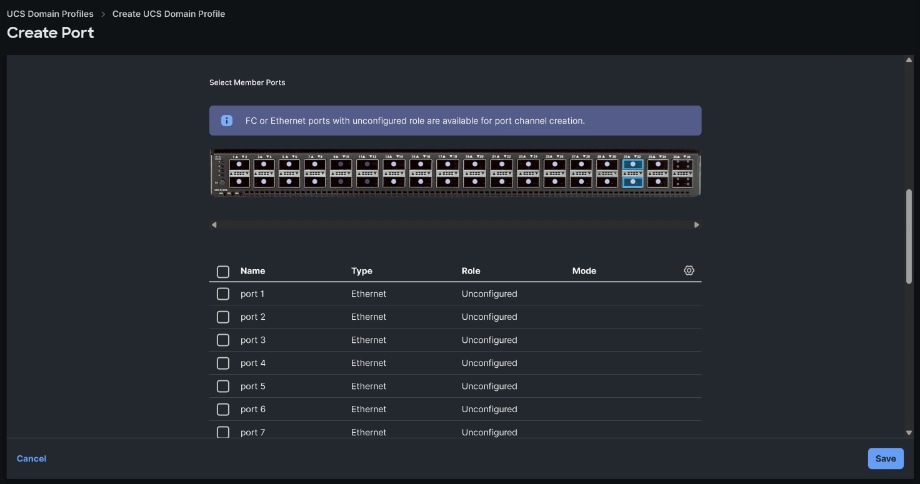Click highlighted port 31 in switch diagram
This screenshot has width=920, height=484.
(632, 165)
